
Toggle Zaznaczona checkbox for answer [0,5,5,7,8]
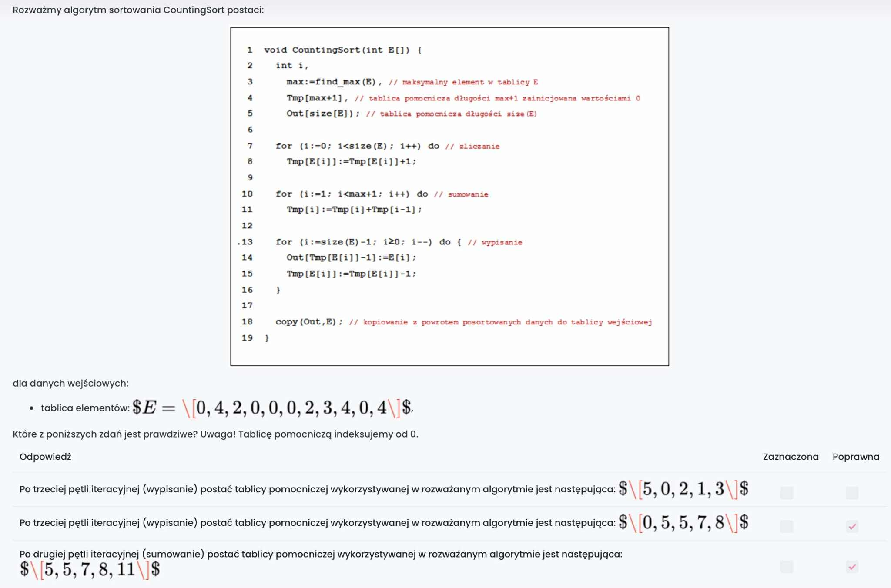786,526
